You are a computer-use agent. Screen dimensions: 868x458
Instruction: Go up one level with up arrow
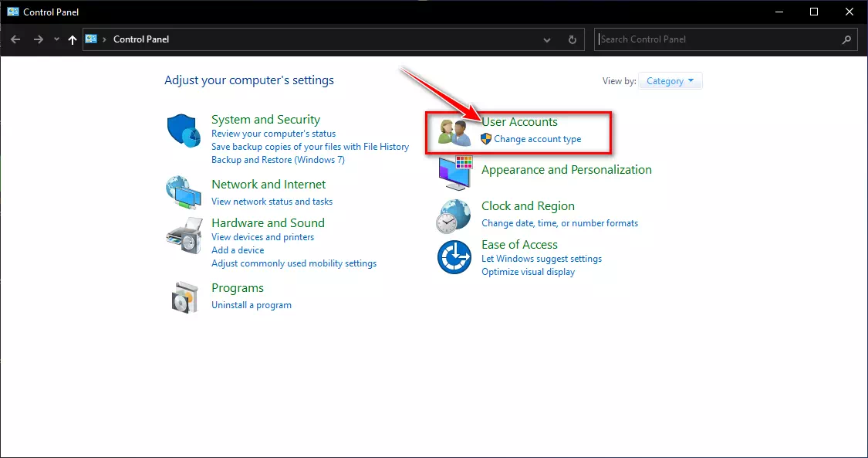pyautogui.click(x=72, y=39)
